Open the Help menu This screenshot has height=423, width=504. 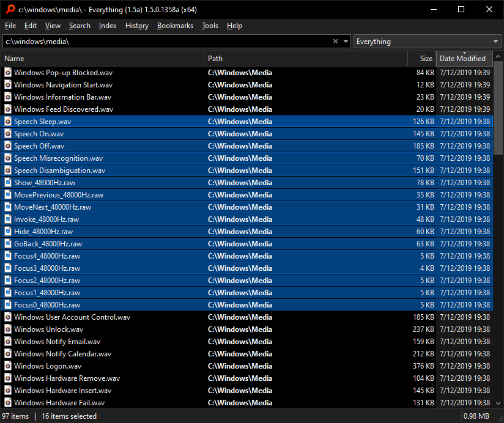tap(234, 26)
